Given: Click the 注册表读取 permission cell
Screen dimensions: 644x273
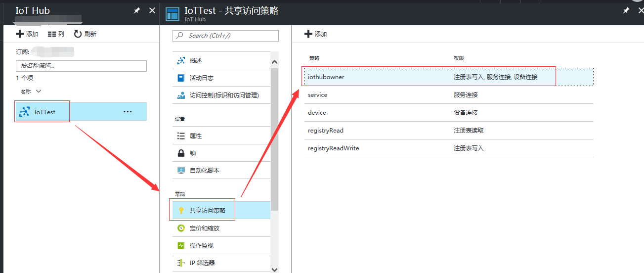Looking at the screenshot, I should click(x=469, y=130).
